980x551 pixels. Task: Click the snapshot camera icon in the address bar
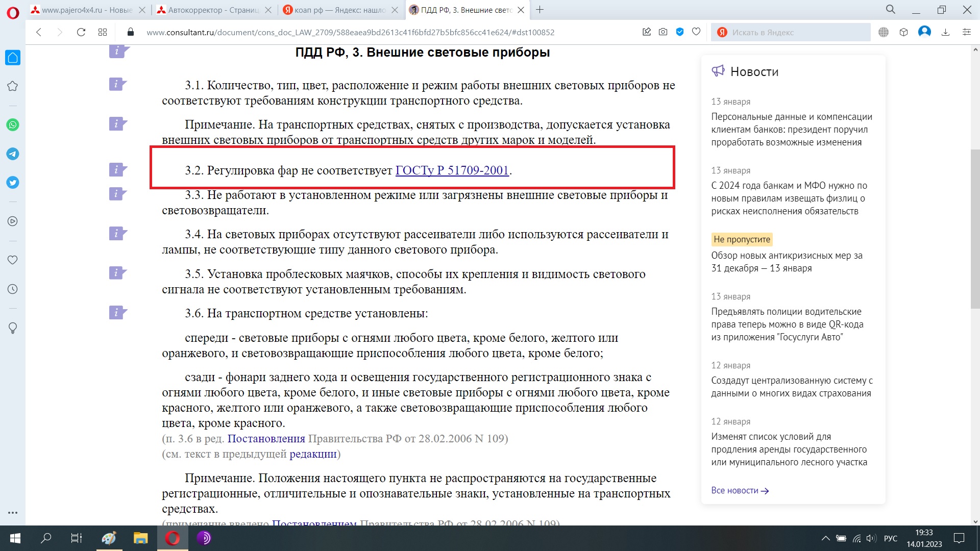(663, 32)
